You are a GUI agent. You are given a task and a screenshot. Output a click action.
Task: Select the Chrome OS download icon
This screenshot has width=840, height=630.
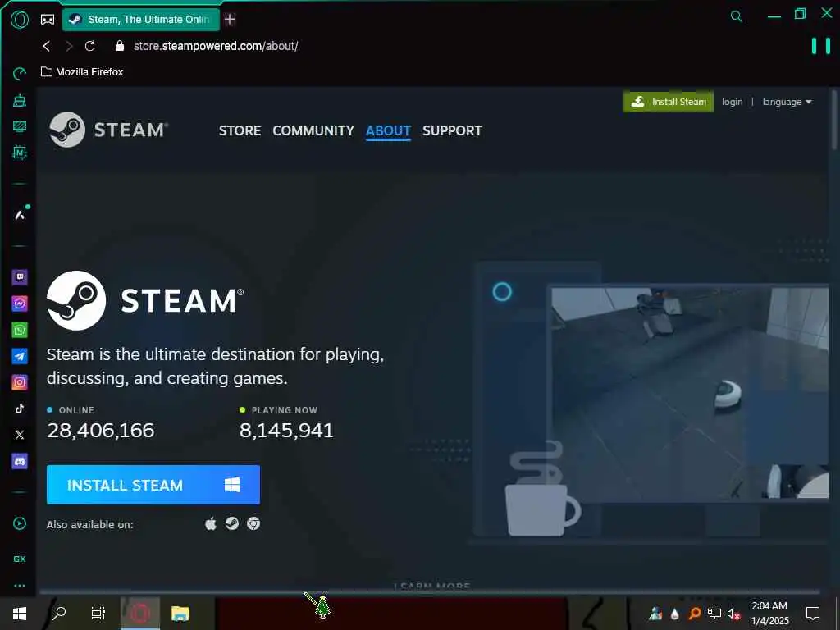(x=253, y=523)
